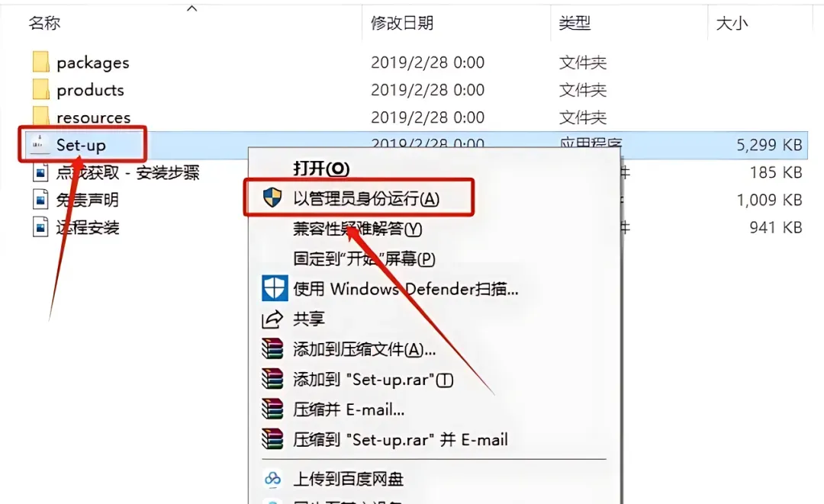Click the Windows Defender shield icon
Image resolution: width=824 pixels, height=504 pixels.
coord(275,288)
